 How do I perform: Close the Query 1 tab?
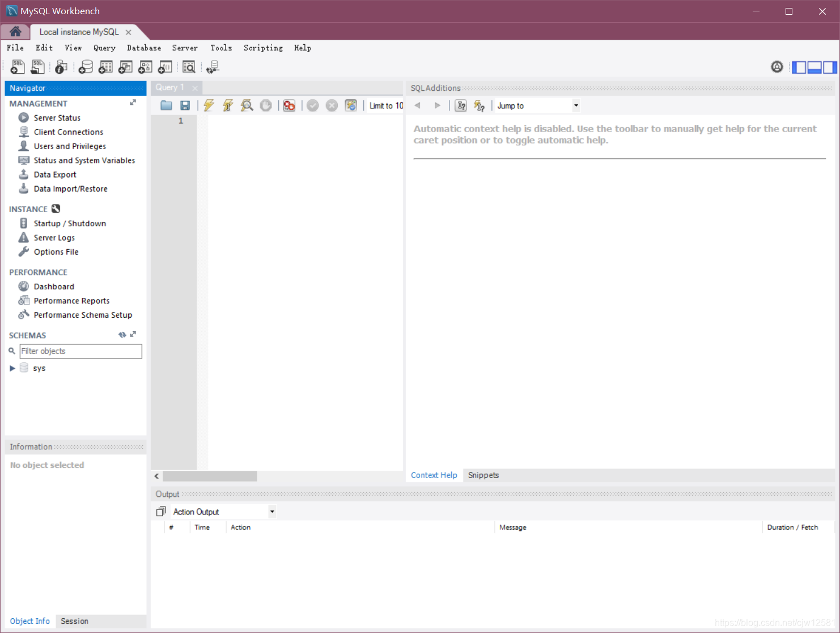click(x=195, y=88)
